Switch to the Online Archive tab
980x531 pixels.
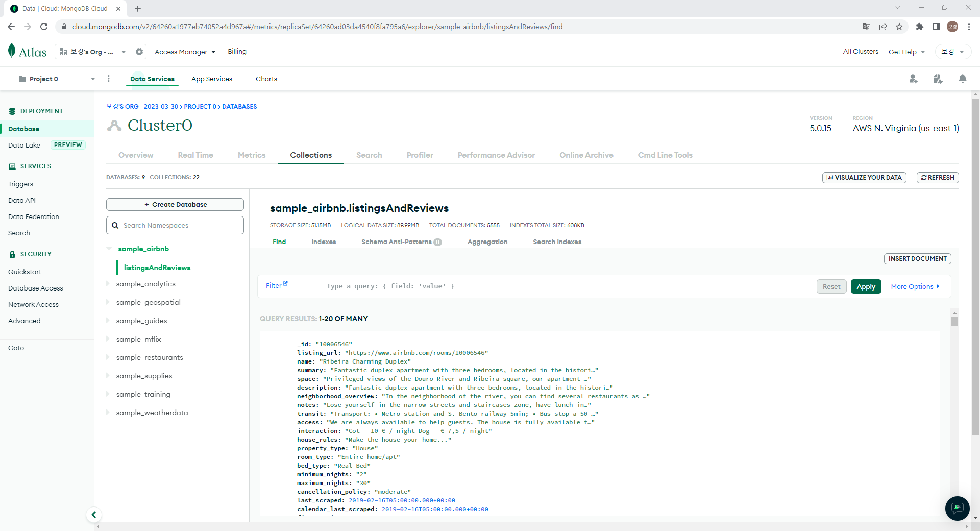point(586,155)
